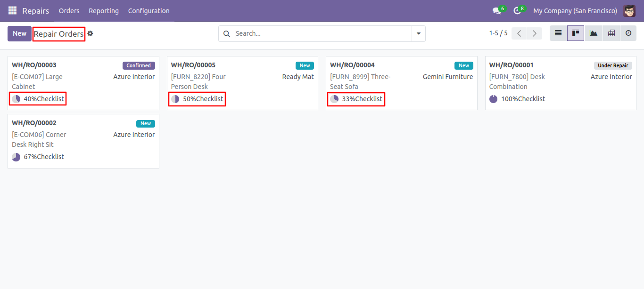Switch to kanban view
Viewport: 644px width, 289px height.
pyautogui.click(x=576, y=33)
